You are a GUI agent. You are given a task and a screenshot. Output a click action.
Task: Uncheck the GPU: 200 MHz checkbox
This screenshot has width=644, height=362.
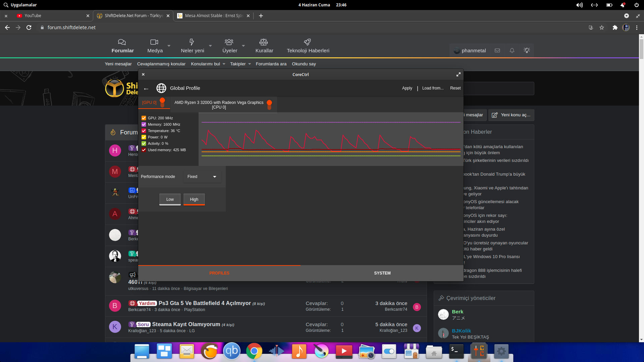[144, 118]
